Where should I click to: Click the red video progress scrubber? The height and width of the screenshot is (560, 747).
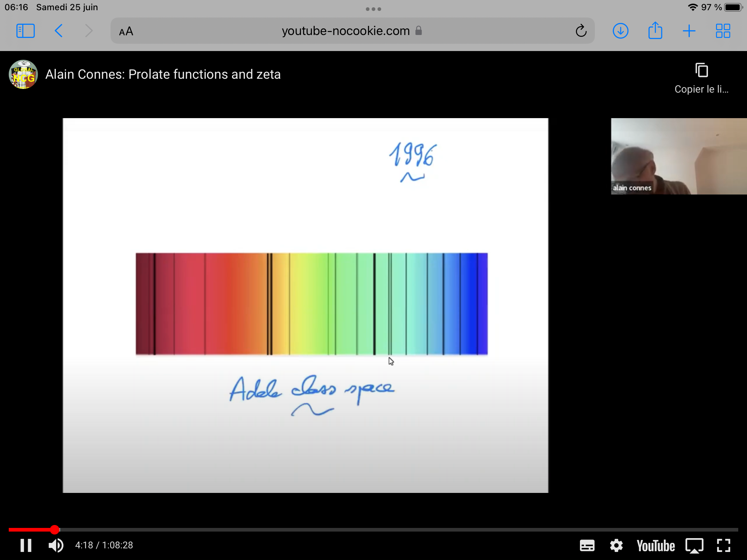[x=55, y=529]
